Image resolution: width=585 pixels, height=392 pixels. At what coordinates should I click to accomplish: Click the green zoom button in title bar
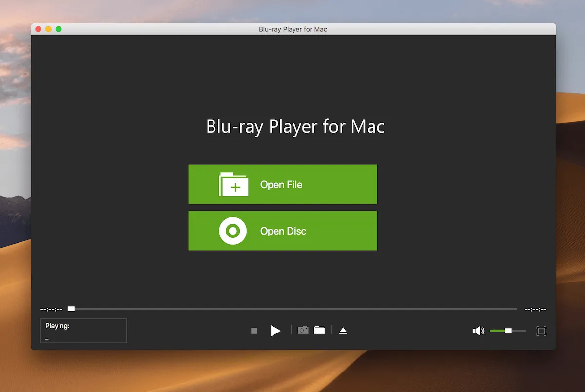click(x=58, y=29)
